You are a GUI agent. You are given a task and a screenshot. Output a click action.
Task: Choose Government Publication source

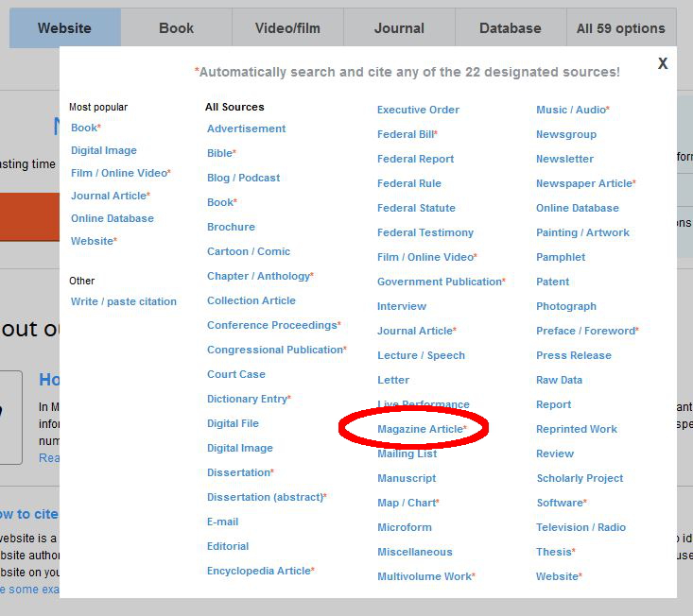pos(439,282)
